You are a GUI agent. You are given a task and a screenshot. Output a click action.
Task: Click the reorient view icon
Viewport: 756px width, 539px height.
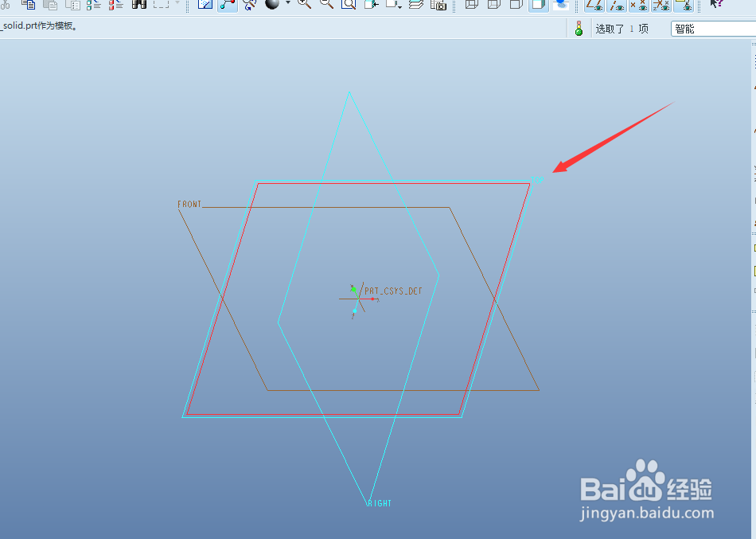372,4
